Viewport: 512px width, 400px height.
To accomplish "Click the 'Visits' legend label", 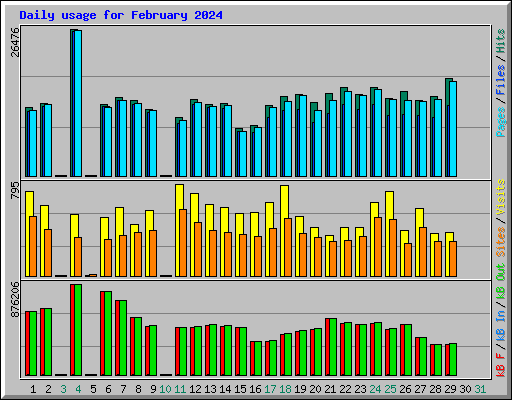I will click(501, 197).
